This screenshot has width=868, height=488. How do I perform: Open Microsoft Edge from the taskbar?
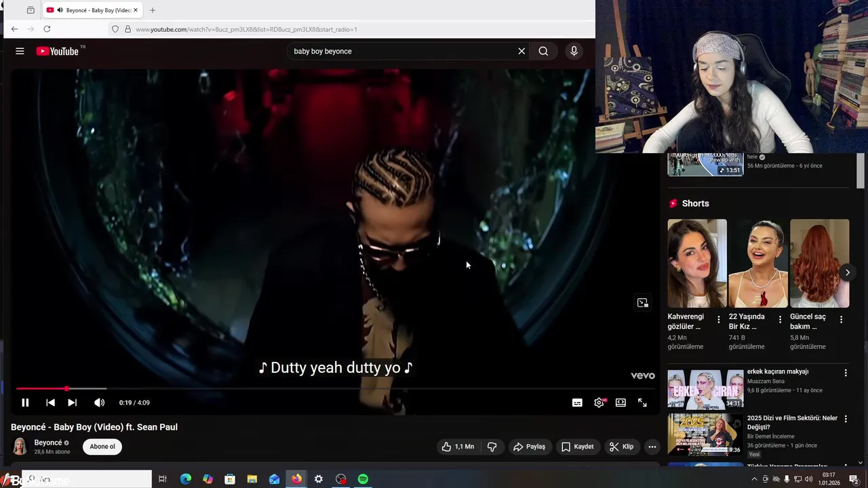186,479
